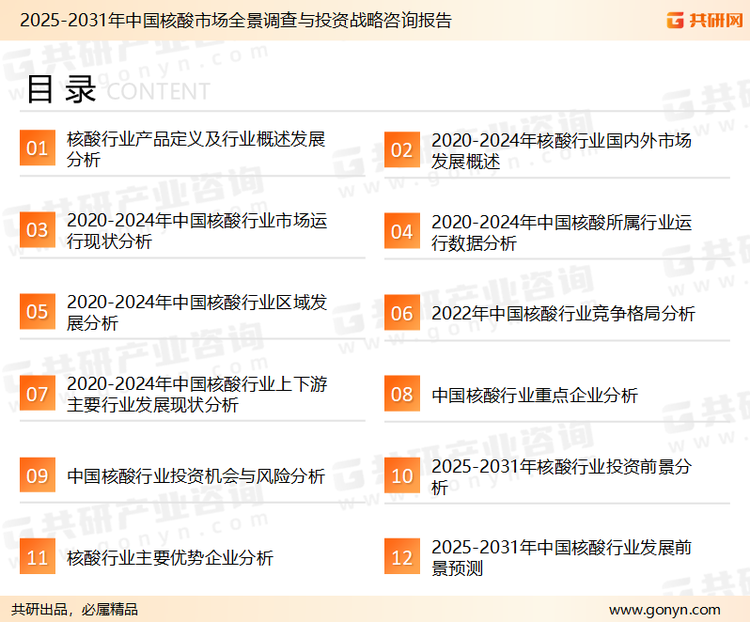This screenshot has width=750, height=622.
Task: Select the orange 10 number badge
Action: 402,476
